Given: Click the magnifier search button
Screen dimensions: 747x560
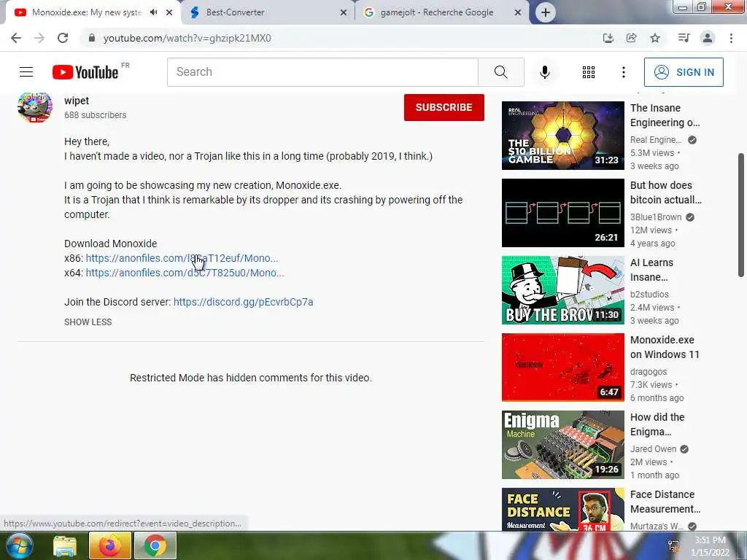Looking at the screenshot, I should click(500, 72).
